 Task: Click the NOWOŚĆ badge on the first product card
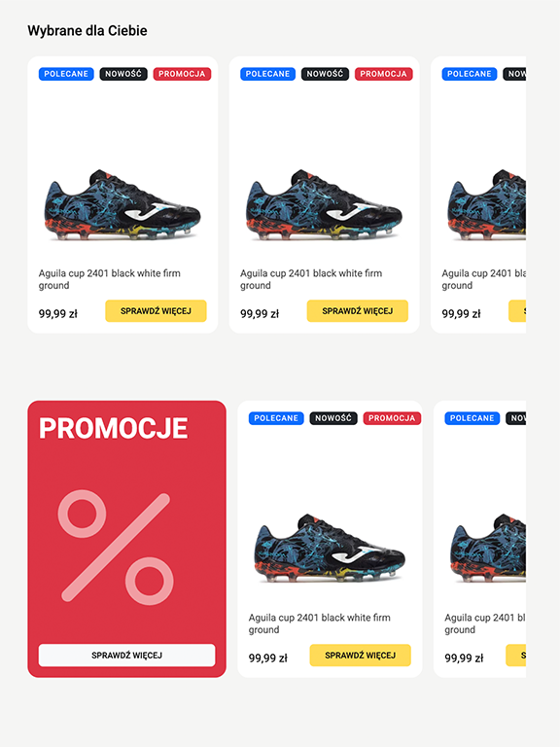tap(123, 74)
